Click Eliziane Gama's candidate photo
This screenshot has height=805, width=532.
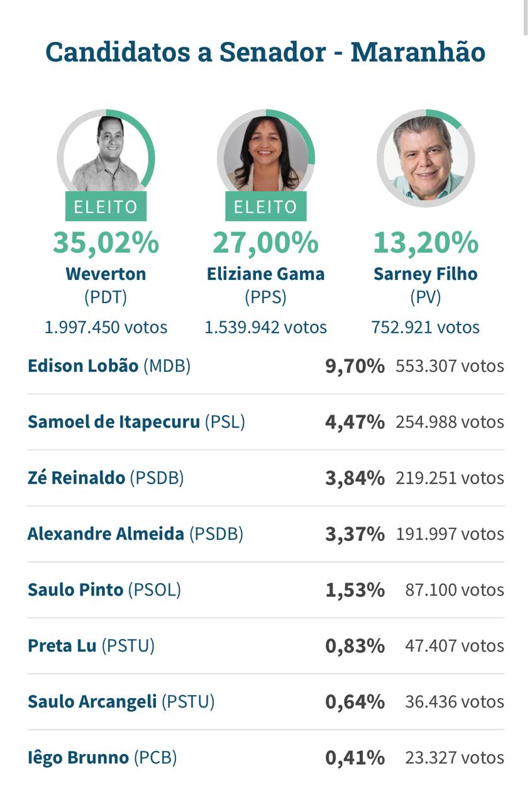(265, 157)
